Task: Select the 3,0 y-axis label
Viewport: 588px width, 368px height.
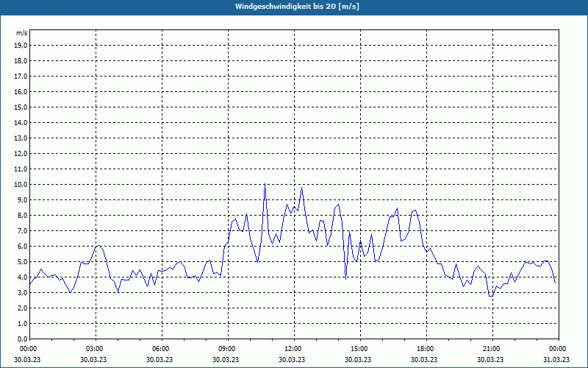Action: tap(23, 292)
